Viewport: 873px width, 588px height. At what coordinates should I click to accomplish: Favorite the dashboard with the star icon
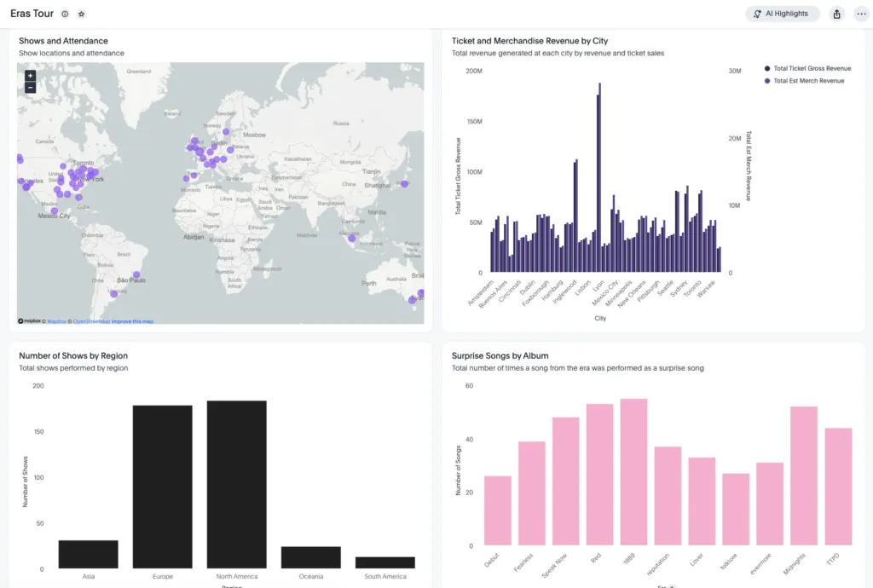pos(81,14)
